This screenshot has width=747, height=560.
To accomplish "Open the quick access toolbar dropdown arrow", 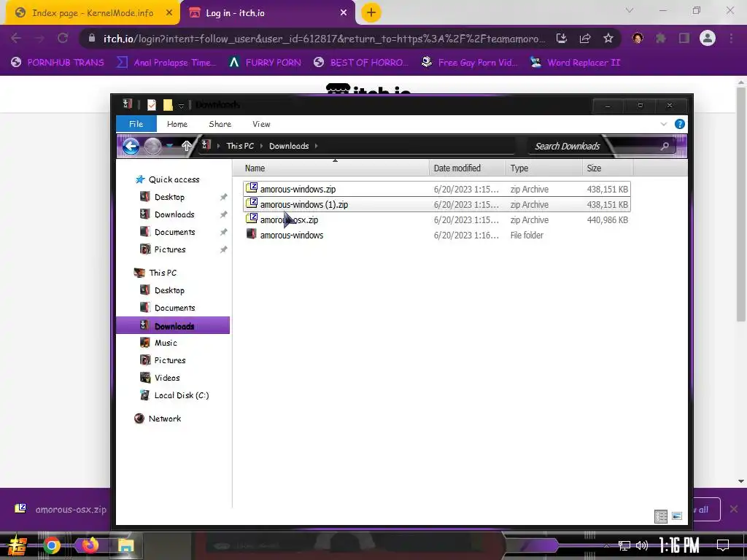I will (181, 106).
